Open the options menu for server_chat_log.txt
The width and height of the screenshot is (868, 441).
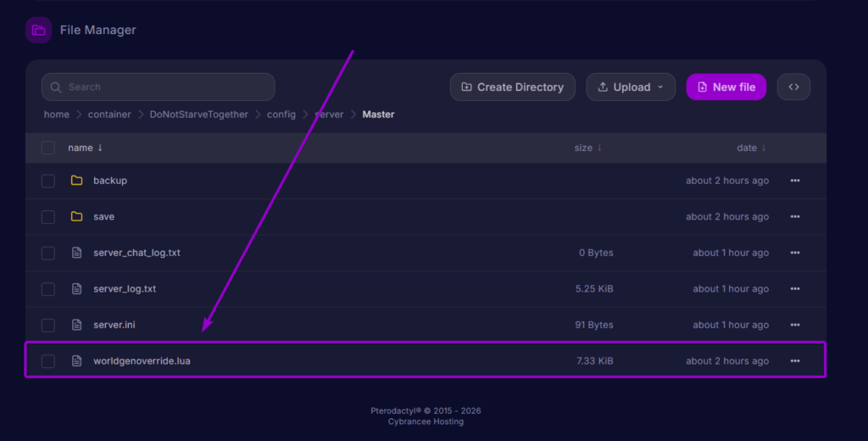click(x=795, y=253)
